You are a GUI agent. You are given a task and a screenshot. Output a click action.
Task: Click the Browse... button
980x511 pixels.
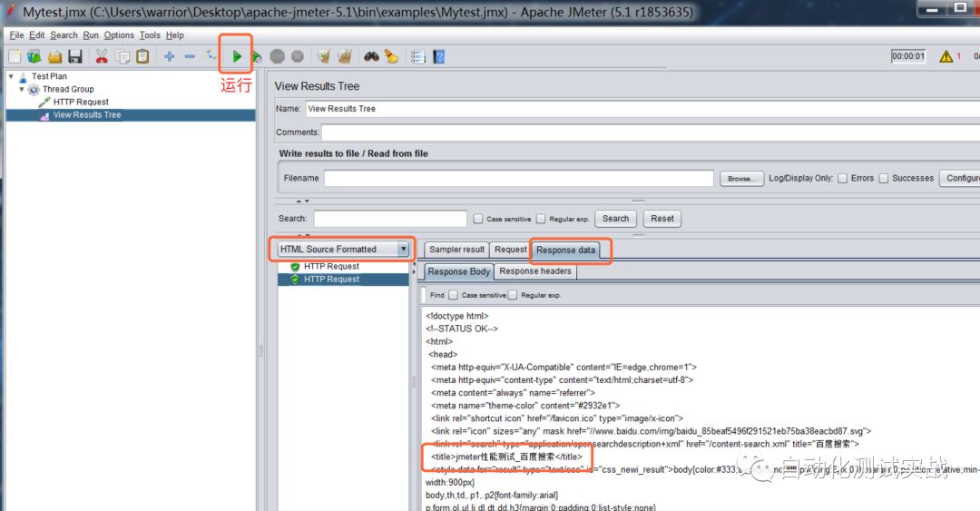click(742, 178)
